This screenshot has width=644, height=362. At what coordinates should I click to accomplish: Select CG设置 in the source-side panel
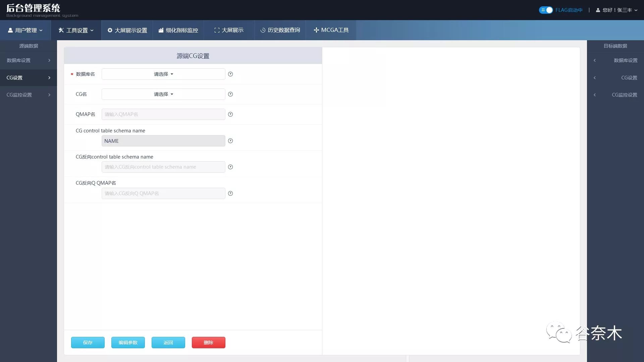(x=29, y=78)
